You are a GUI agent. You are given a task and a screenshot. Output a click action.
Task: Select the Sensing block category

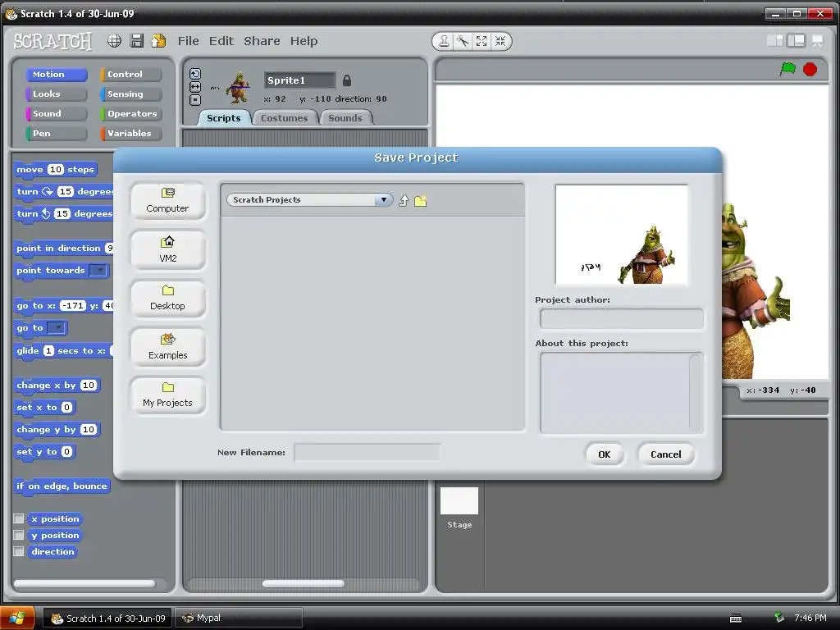130,94
